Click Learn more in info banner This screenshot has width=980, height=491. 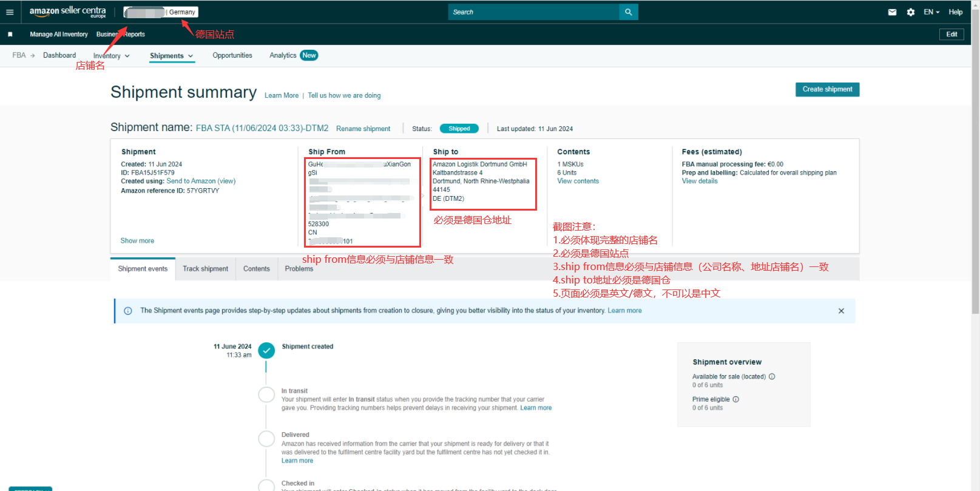tap(624, 311)
